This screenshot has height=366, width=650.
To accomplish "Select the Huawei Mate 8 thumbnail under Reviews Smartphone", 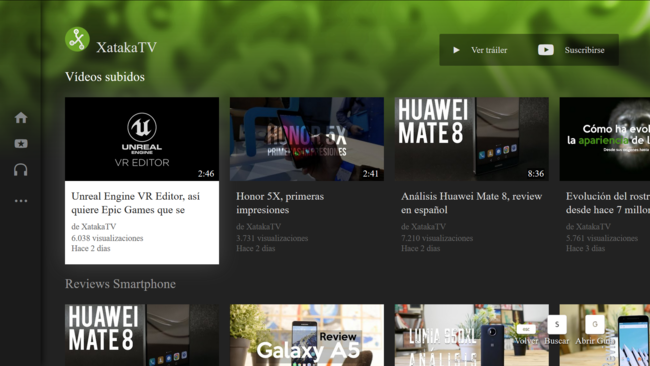I will [x=142, y=335].
